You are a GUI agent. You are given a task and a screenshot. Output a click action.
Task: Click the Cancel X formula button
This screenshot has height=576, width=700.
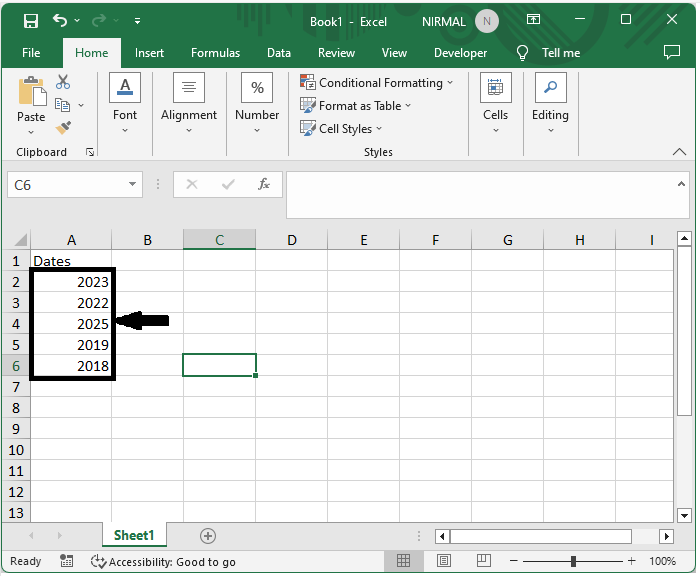coord(192,184)
